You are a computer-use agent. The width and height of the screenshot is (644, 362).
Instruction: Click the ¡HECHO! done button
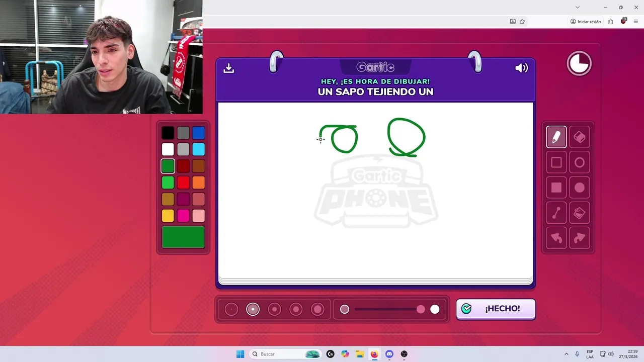(496, 309)
